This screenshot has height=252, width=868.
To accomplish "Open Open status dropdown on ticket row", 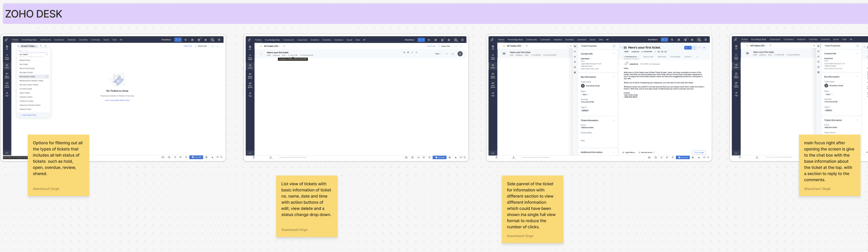I will pyautogui.click(x=438, y=54).
